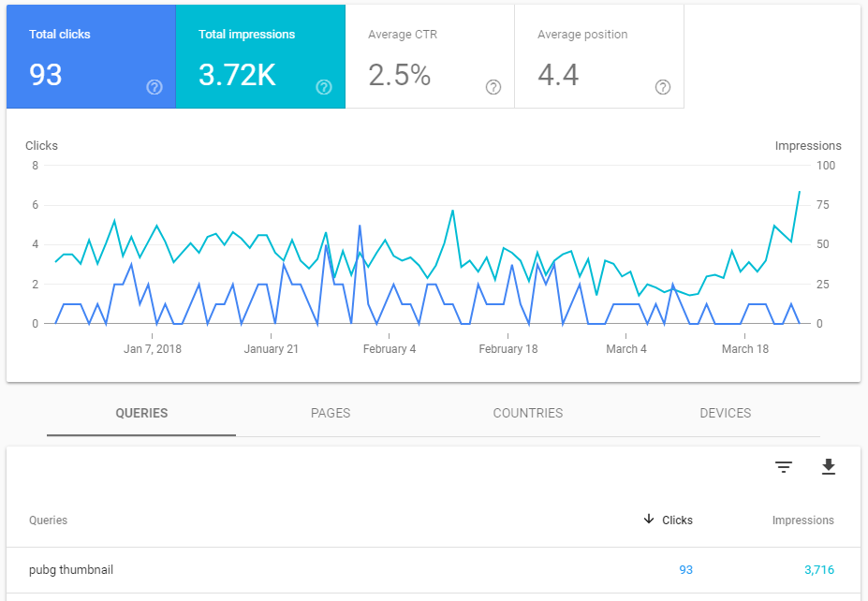This screenshot has height=601, width=868.
Task: Toggle the Total clicks metric card
Action: point(90,57)
